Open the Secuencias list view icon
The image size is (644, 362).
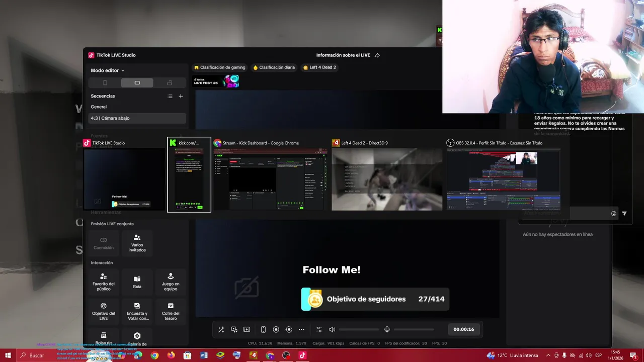170,96
